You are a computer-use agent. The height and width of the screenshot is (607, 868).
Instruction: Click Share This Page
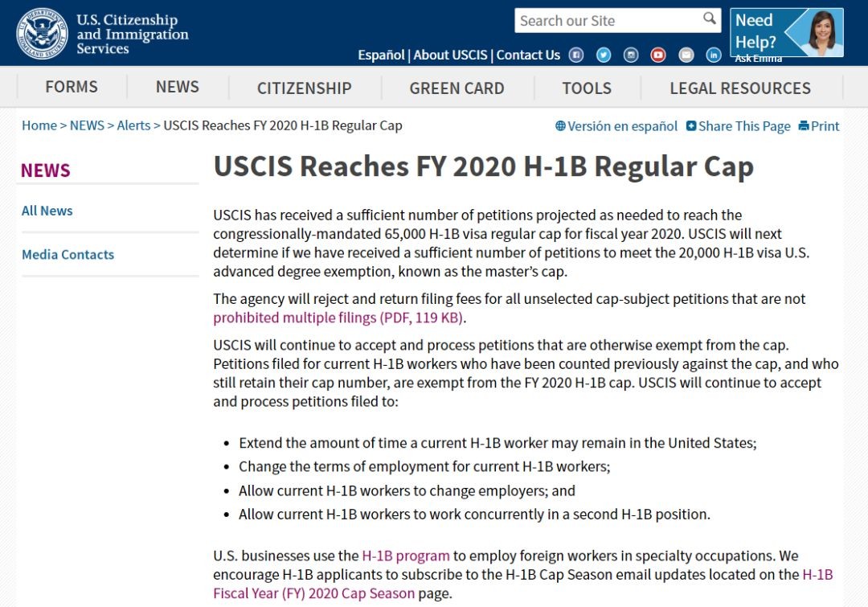738,126
